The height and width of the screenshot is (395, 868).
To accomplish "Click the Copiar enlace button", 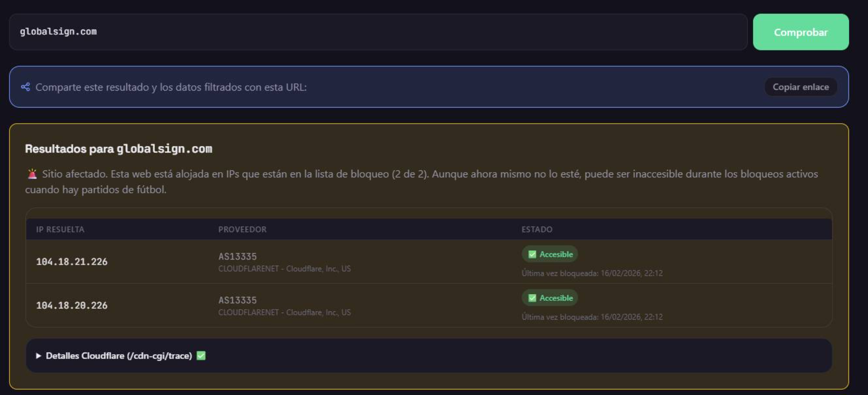I will pyautogui.click(x=800, y=87).
